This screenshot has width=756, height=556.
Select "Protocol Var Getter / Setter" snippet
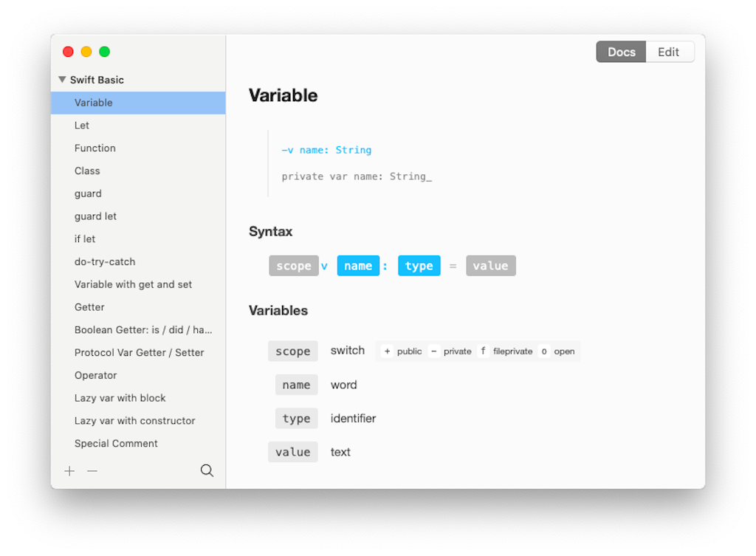(x=139, y=352)
